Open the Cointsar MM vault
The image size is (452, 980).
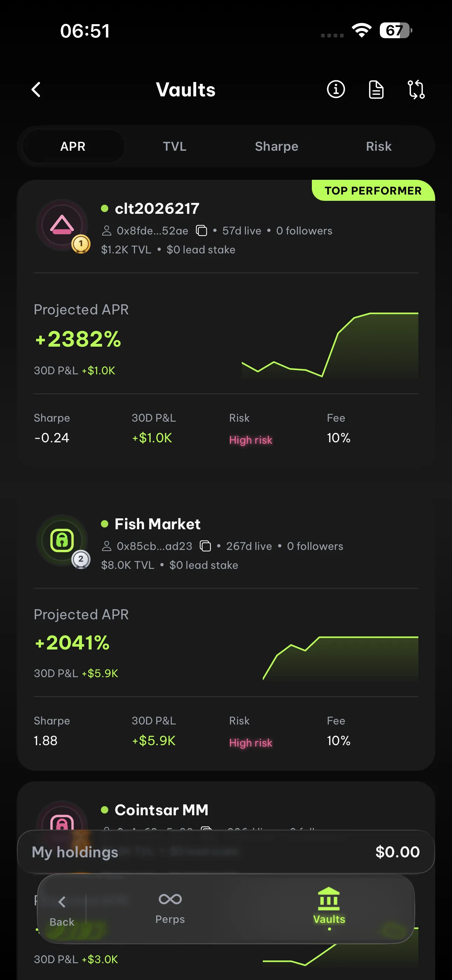(162, 810)
